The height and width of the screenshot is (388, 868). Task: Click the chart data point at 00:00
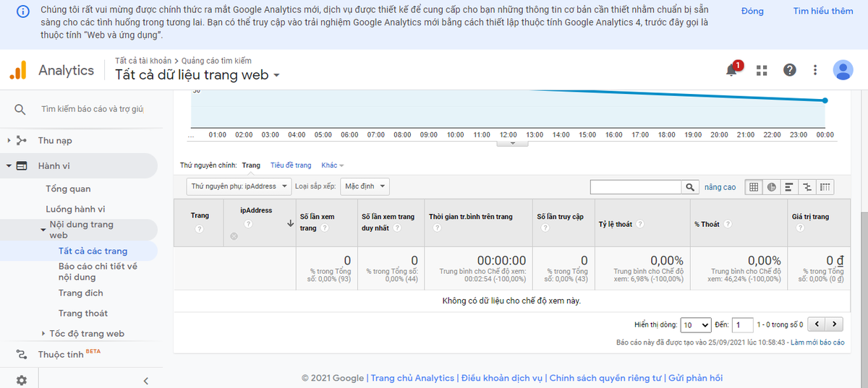click(x=825, y=100)
